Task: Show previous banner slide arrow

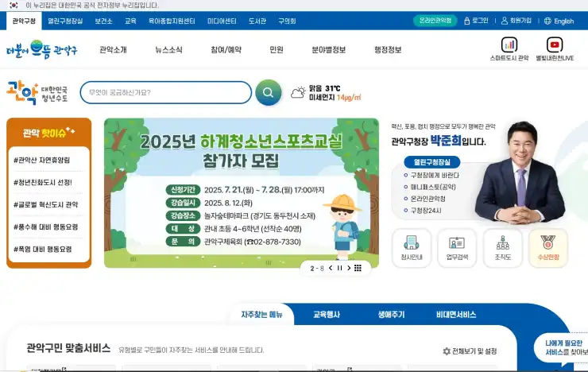Action: (331, 268)
